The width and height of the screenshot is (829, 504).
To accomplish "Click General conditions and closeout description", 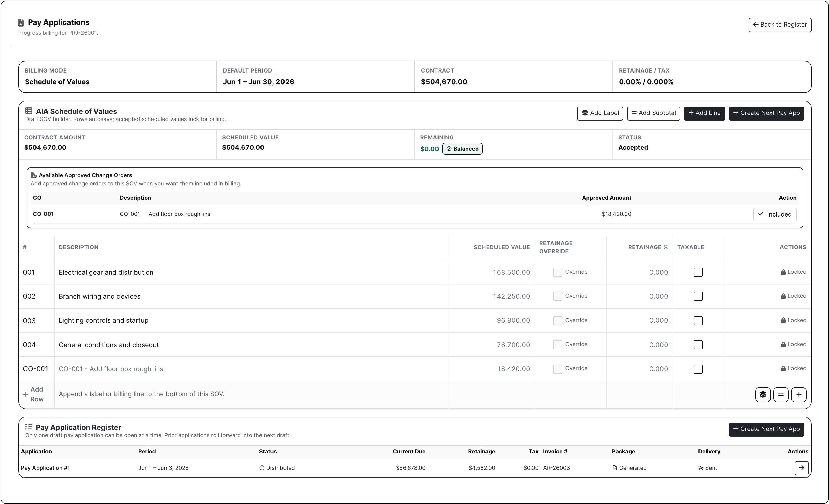I will 109,345.
